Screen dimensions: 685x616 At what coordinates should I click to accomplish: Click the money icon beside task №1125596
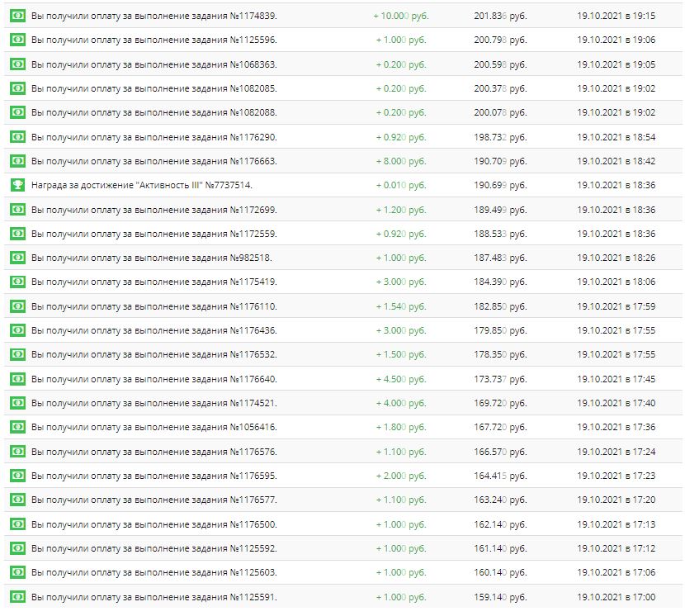[18, 40]
